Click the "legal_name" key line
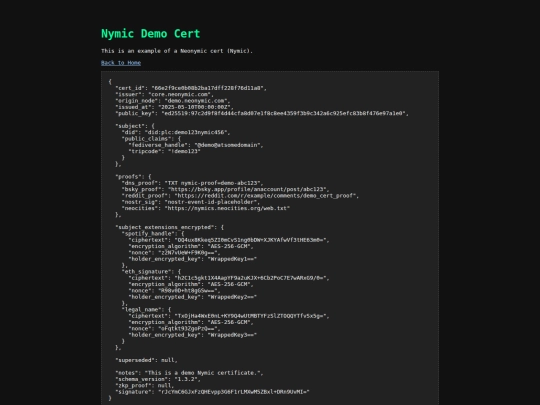 (x=146, y=310)
